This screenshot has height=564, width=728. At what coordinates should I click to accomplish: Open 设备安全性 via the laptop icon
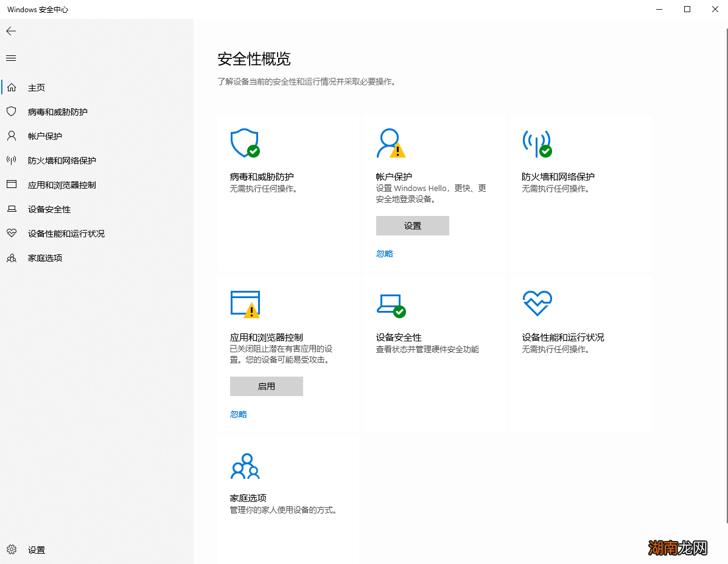391,304
